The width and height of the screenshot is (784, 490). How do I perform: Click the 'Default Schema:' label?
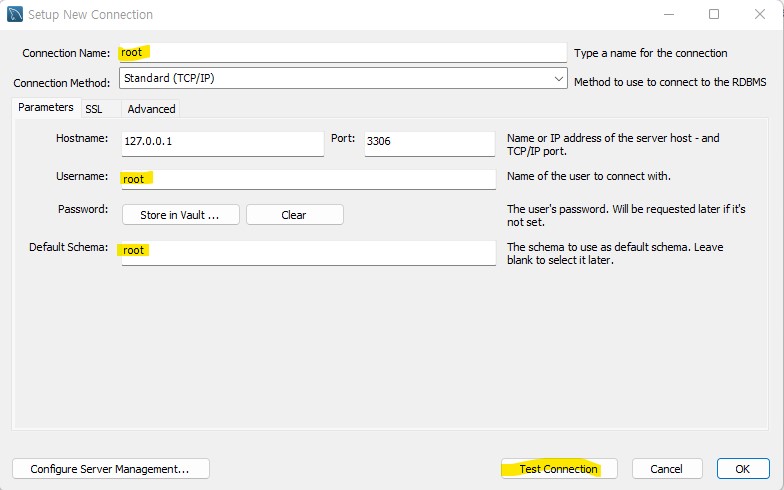(68, 247)
